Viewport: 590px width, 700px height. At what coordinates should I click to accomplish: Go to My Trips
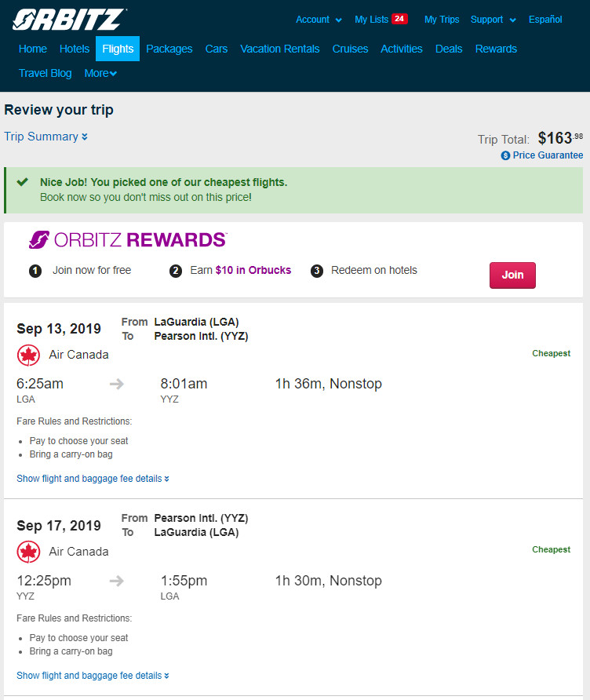(x=442, y=20)
